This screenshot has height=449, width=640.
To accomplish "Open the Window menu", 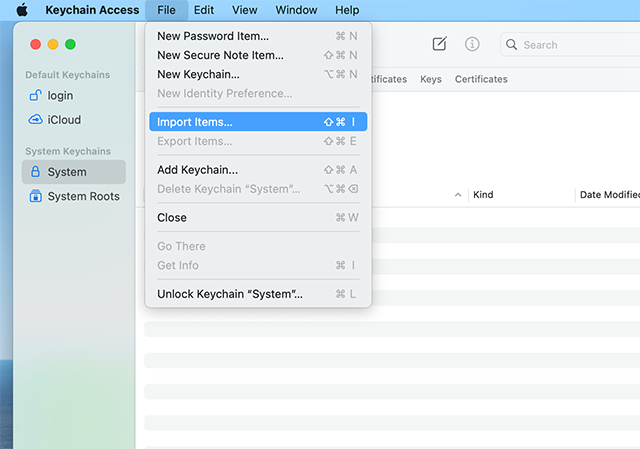I will click(x=296, y=10).
